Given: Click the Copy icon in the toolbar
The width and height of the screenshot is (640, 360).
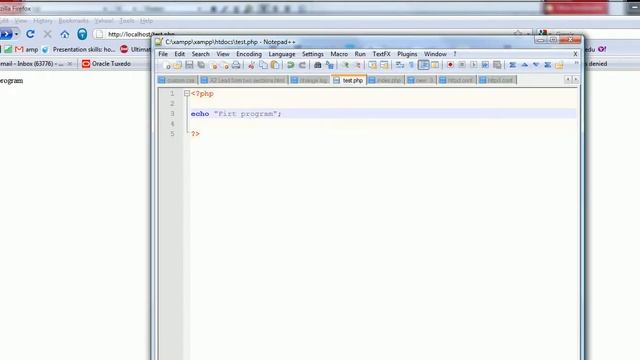Looking at the screenshot, I should [263, 65].
